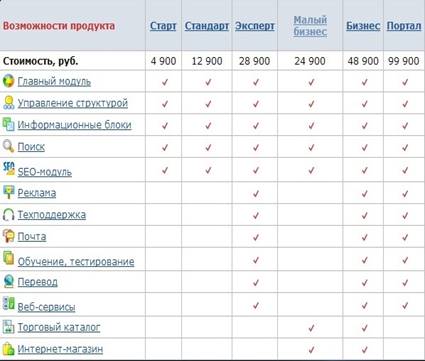
Task: Click the Информационные блоки icon
Action: tap(8, 124)
